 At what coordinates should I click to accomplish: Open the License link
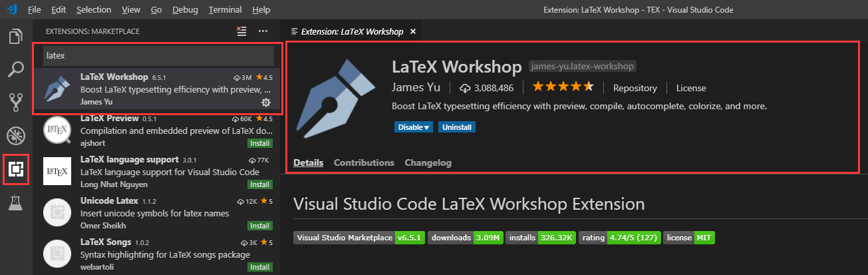pos(691,88)
